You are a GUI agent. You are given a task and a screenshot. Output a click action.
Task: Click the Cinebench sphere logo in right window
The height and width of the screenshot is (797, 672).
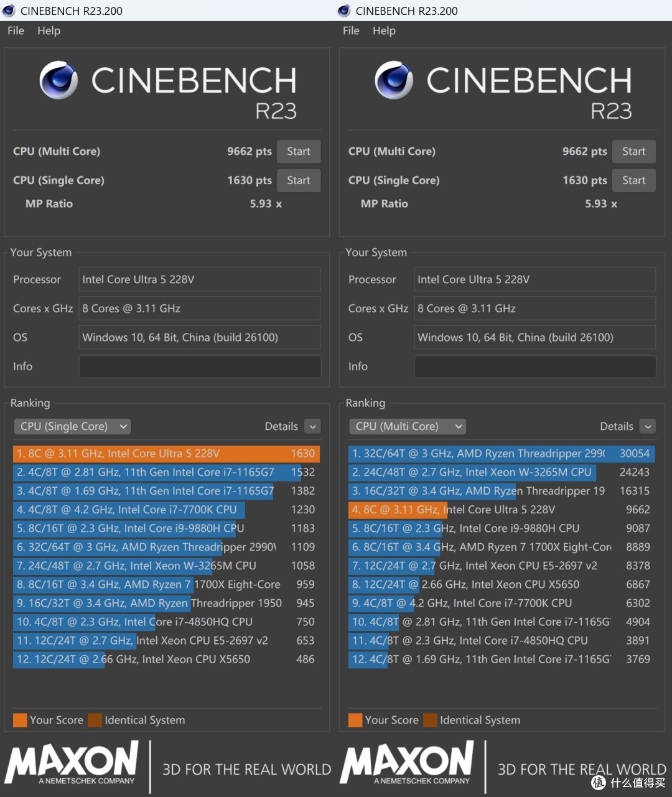(394, 80)
